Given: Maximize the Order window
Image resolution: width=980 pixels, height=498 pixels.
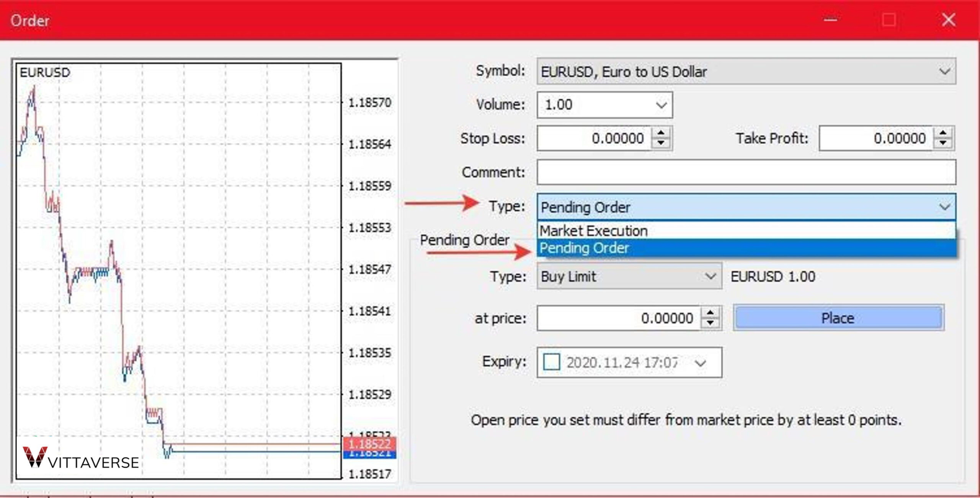Looking at the screenshot, I should click(x=889, y=20).
